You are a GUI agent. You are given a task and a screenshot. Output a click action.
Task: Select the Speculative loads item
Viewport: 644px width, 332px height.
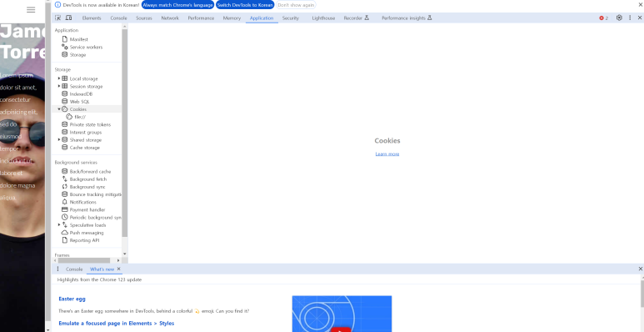[x=88, y=225]
